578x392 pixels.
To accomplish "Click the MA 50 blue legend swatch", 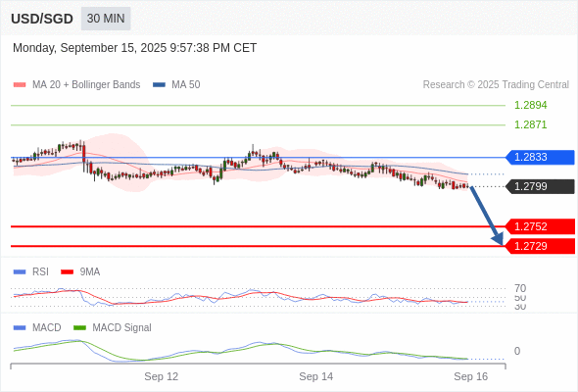I will tap(159, 85).
